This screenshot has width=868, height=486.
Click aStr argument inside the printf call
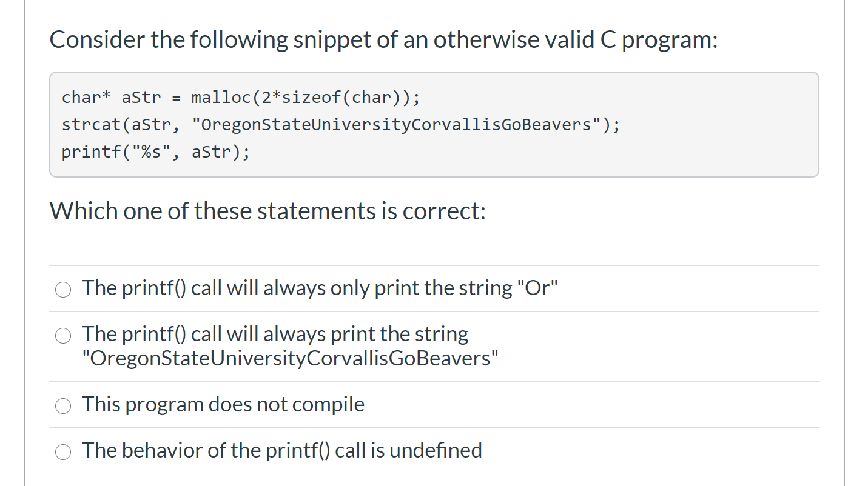pyautogui.click(x=211, y=152)
